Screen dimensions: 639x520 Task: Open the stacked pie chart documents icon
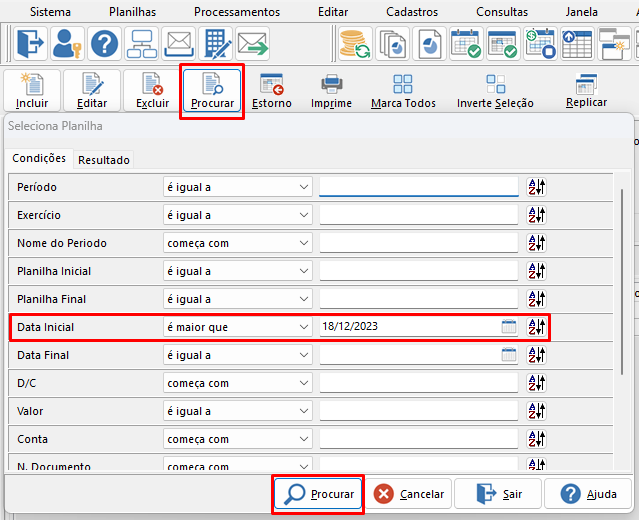coord(392,44)
